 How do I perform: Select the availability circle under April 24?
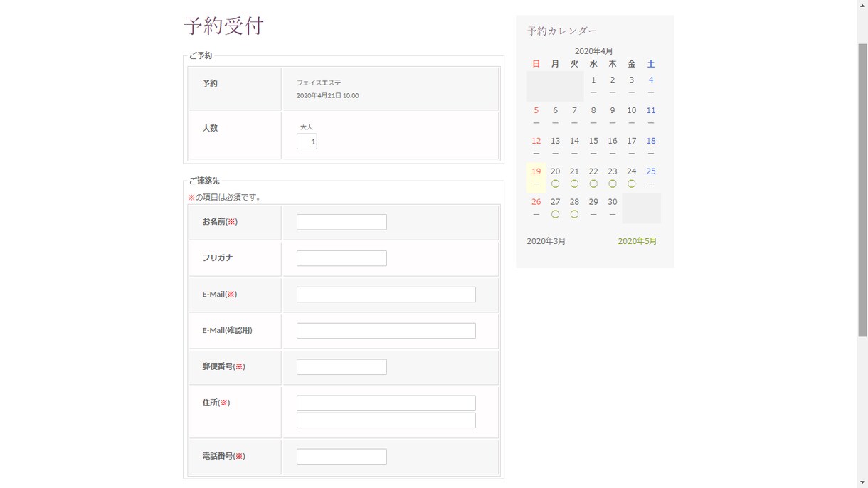point(632,184)
